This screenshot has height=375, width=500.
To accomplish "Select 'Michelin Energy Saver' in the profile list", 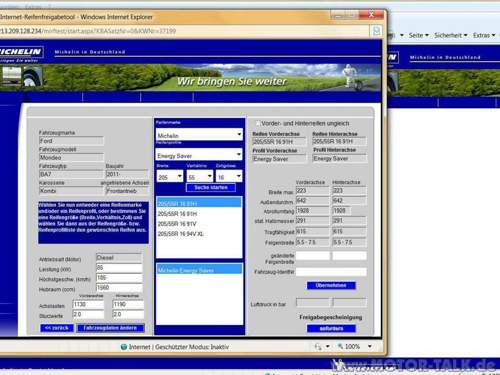I will [x=199, y=270].
